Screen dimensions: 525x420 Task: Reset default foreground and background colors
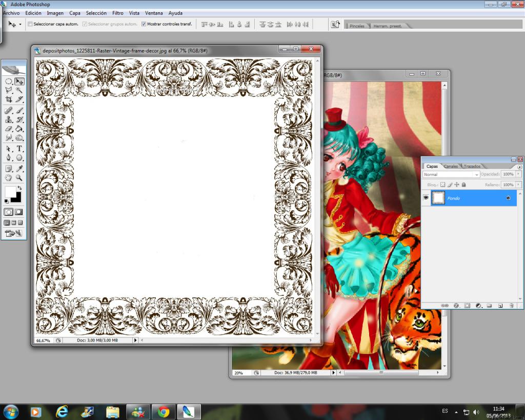pyautogui.click(x=6, y=201)
